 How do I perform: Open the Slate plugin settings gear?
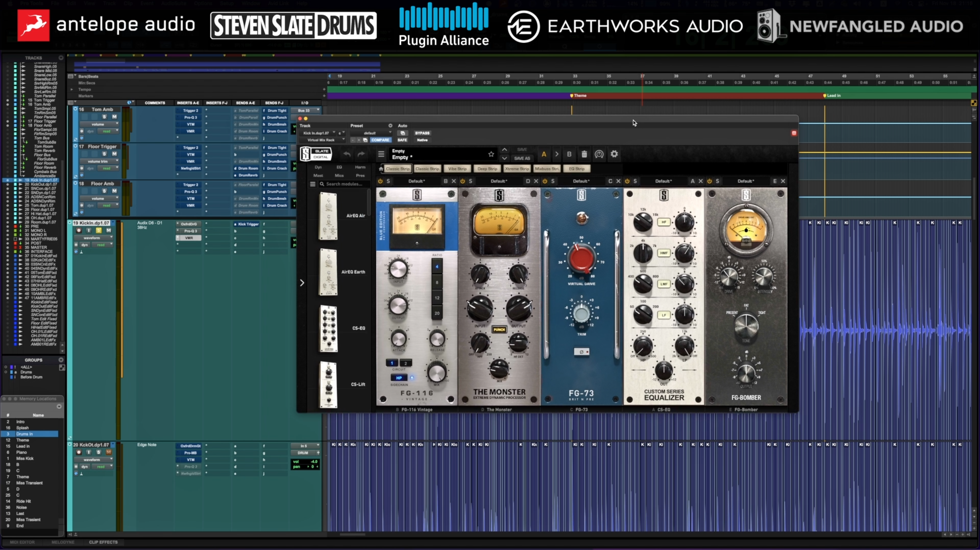click(614, 154)
